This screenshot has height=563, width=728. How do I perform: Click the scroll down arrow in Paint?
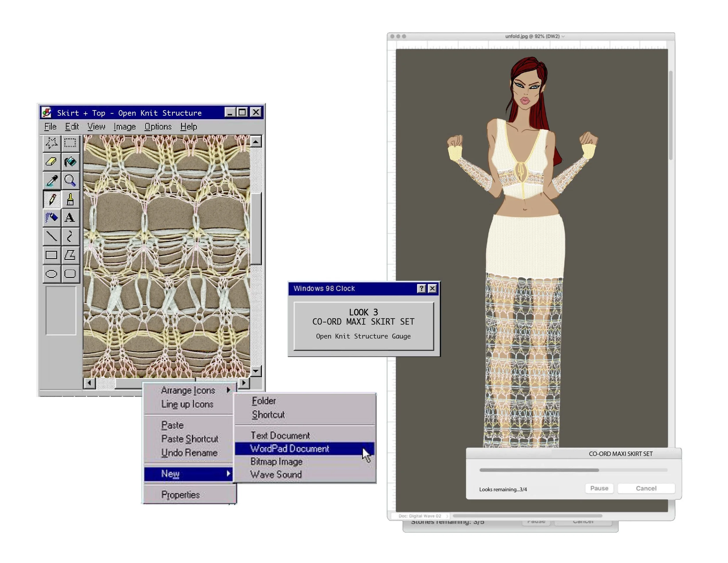pos(256,371)
